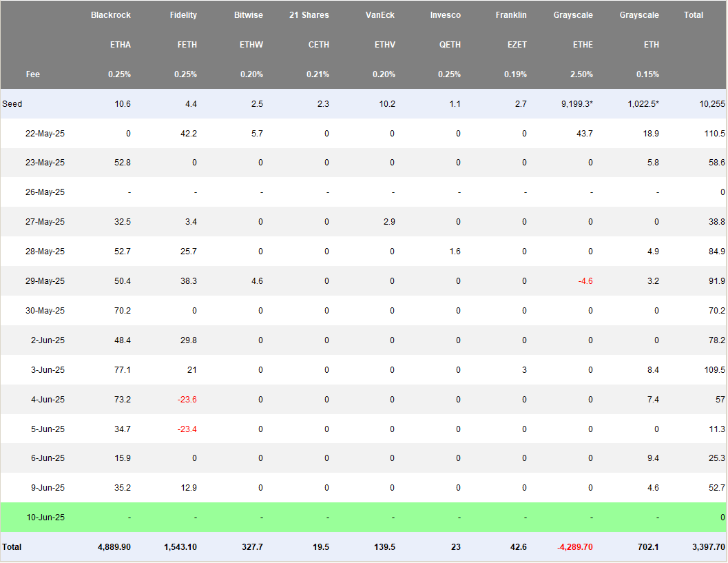Click the 2.9 VanEck value
728x563 pixels.
(390, 222)
